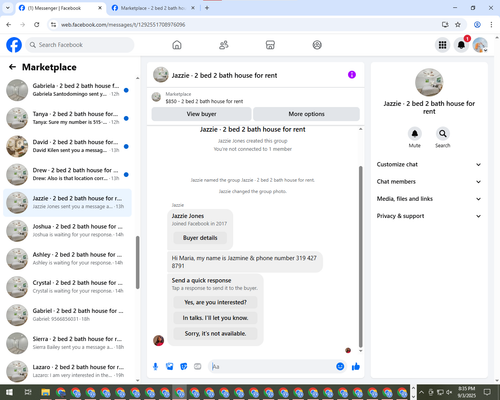Record a voice clip microphone icon
Viewport: 500px width, 400px height.
[155, 367]
